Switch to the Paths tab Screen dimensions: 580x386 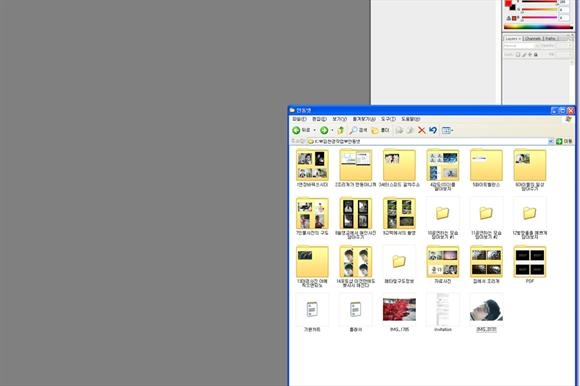(550, 38)
